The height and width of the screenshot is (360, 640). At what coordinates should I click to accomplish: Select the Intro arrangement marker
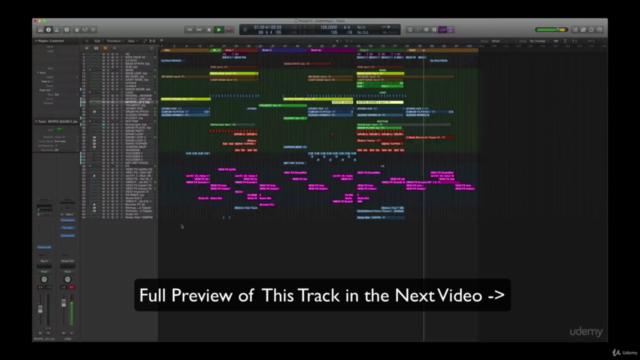pos(186,50)
